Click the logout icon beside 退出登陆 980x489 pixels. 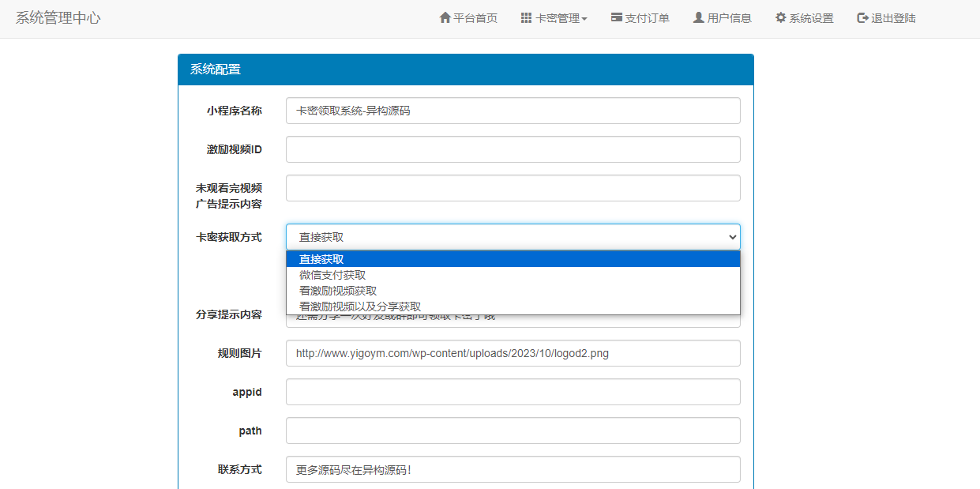coord(861,17)
